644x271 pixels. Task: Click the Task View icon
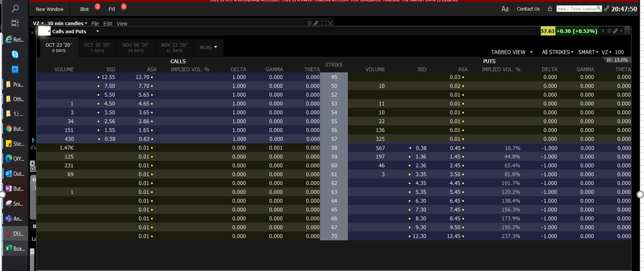pyautogui.click(x=15, y=23)
